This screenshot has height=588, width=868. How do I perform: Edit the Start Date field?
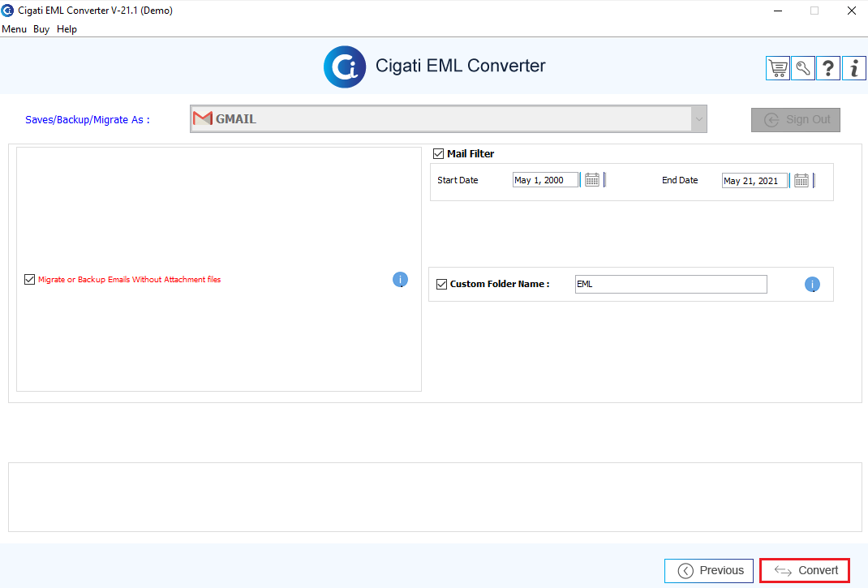coord(546,180)
